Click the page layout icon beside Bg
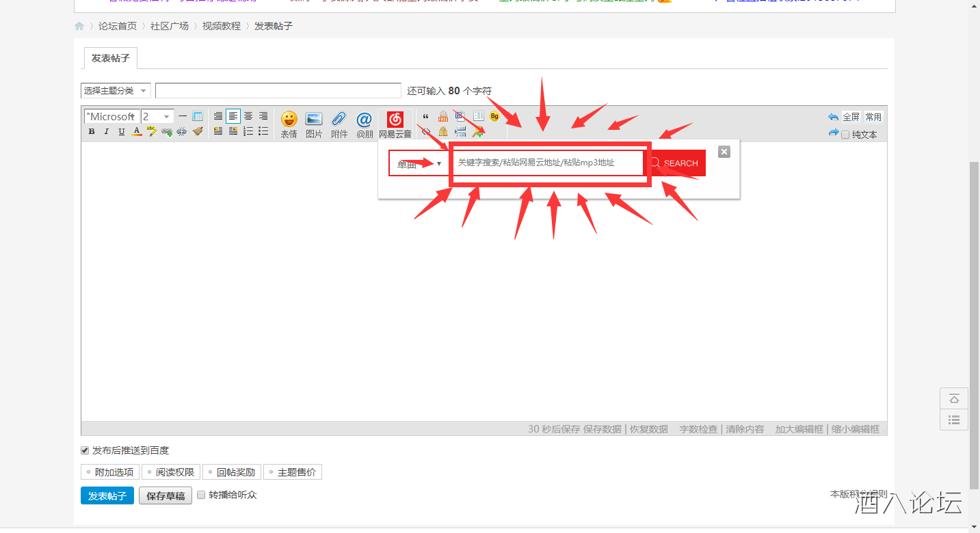The height and width of the screenshot is (533, 980). [478, 116]
